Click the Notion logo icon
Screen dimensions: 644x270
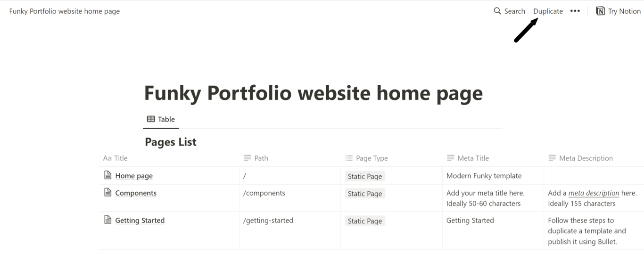pyautogui.click(x=600, y=11)
